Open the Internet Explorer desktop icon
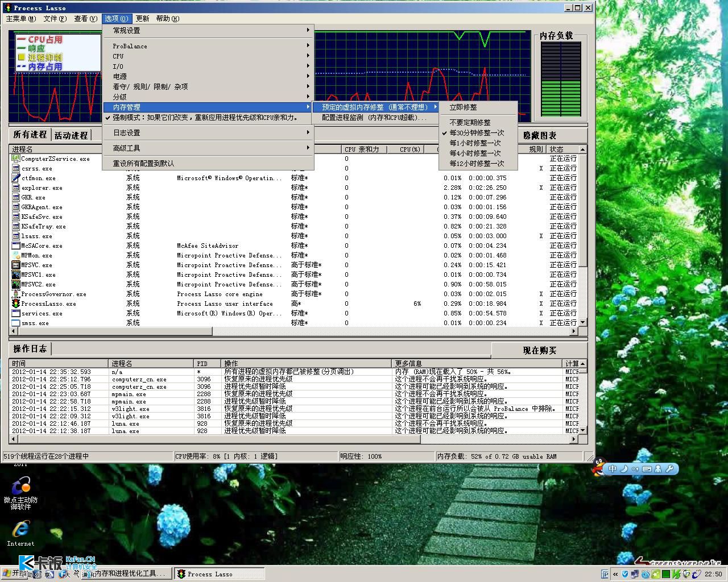Image resolution: width=728 pixels, height=582 pixels. click(20, 533)
